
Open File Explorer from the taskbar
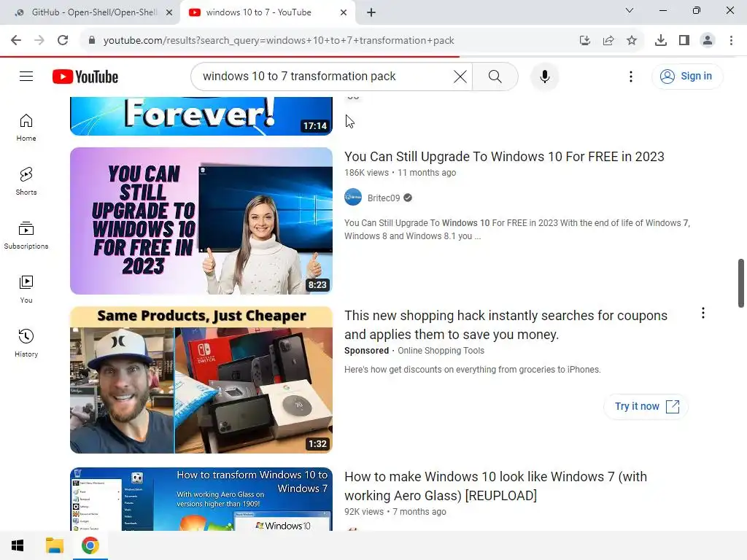[x=54, y=545]
